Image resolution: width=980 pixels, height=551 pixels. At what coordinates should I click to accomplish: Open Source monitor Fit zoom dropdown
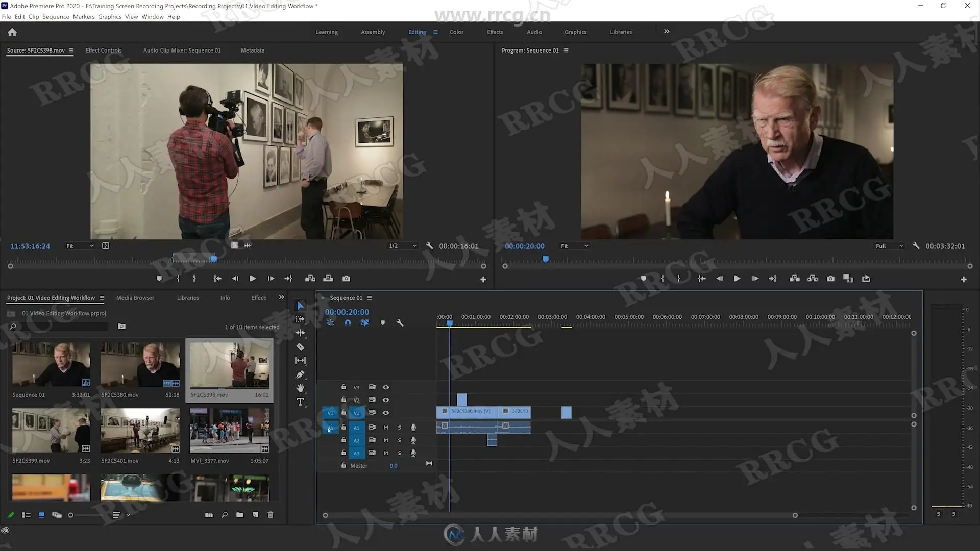80,246
